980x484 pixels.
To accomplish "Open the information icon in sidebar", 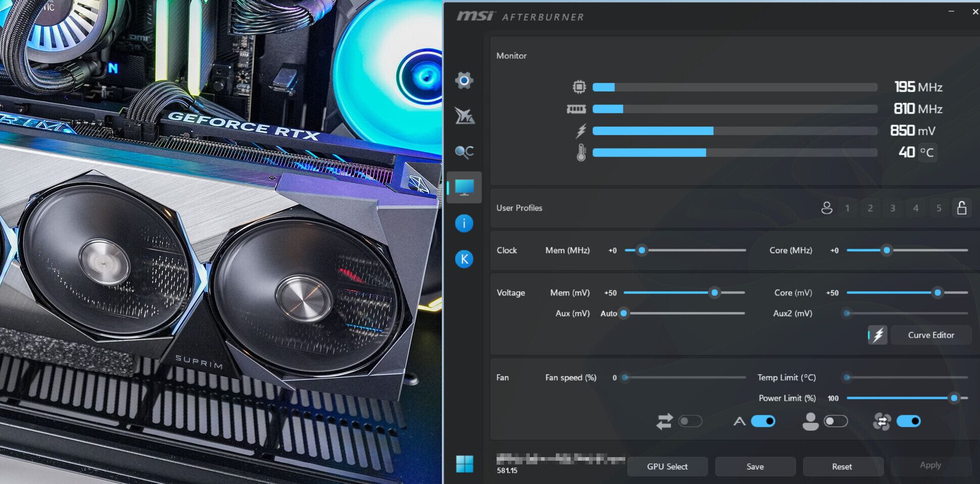I will pyautogui.click(x=464, y=223).
